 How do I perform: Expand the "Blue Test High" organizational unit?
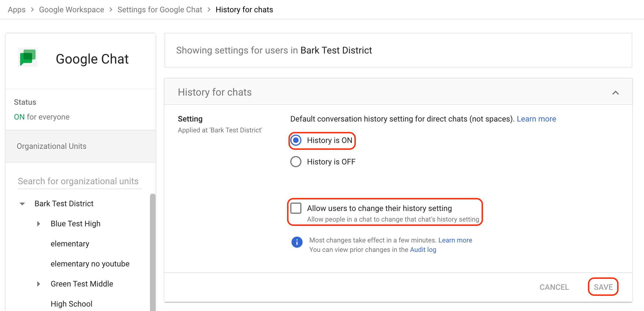click(38, 223)
